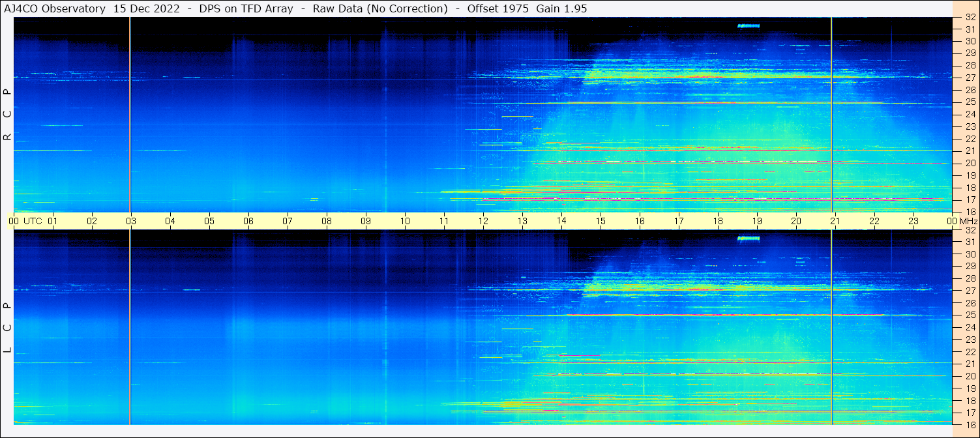Click the "17" hour label on time axis
The width and height of the screenshot is (980, 438).
point(679,221)
